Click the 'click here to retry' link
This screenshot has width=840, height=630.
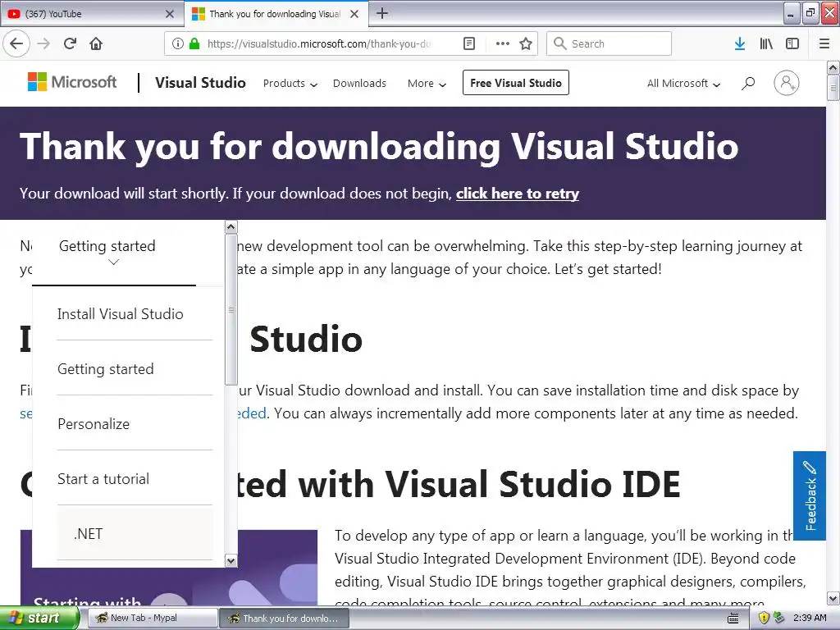(518, 194)
